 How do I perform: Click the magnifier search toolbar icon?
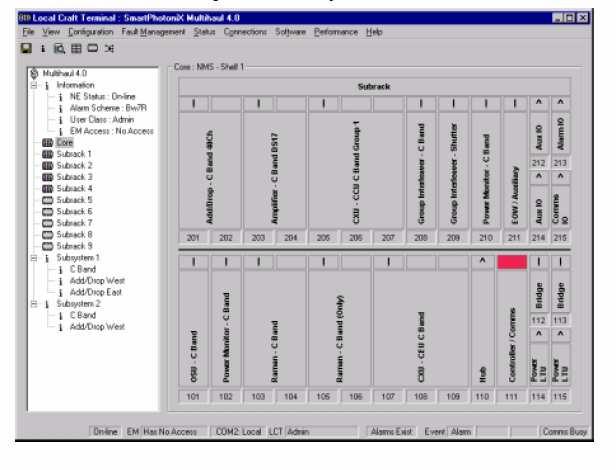pyautogui.click(x=59, y=49)
